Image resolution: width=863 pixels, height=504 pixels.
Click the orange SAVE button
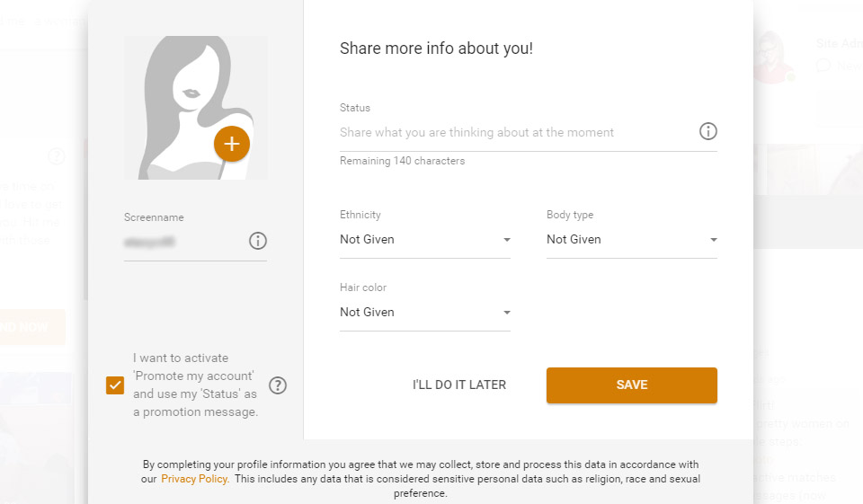point(631,385)
